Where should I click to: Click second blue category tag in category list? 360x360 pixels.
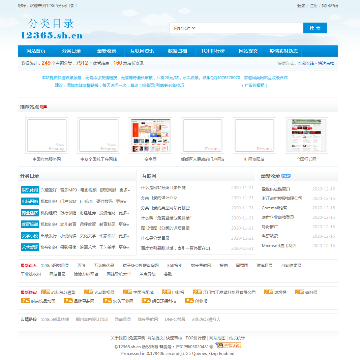pos(30,201)
